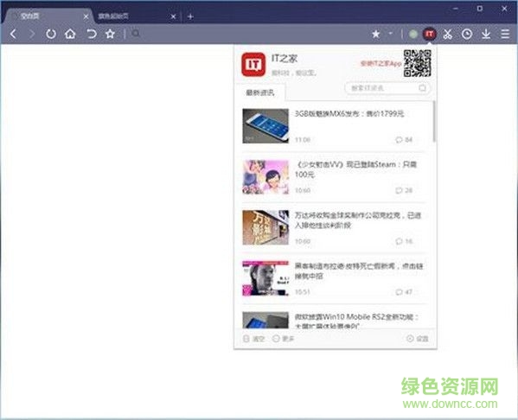
Task: Open the 黑客制造布拉德·皮特 headline
Action: click(359, 270)
